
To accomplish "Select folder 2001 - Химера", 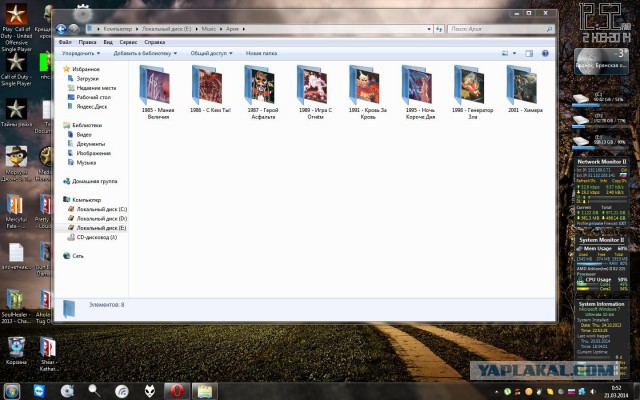I will pyautogui.click(x=525, y=89).
